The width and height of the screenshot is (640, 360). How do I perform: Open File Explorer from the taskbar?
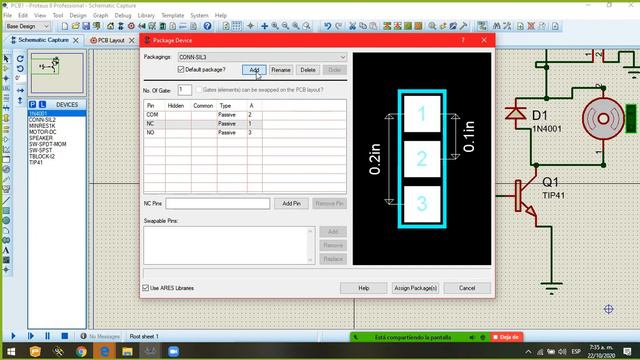click(127, 351)
